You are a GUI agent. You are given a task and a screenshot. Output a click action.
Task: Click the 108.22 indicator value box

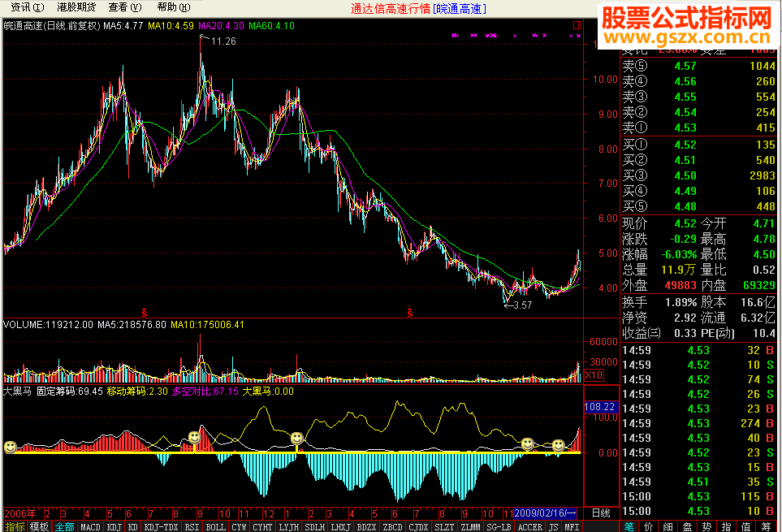click(600, 407)
